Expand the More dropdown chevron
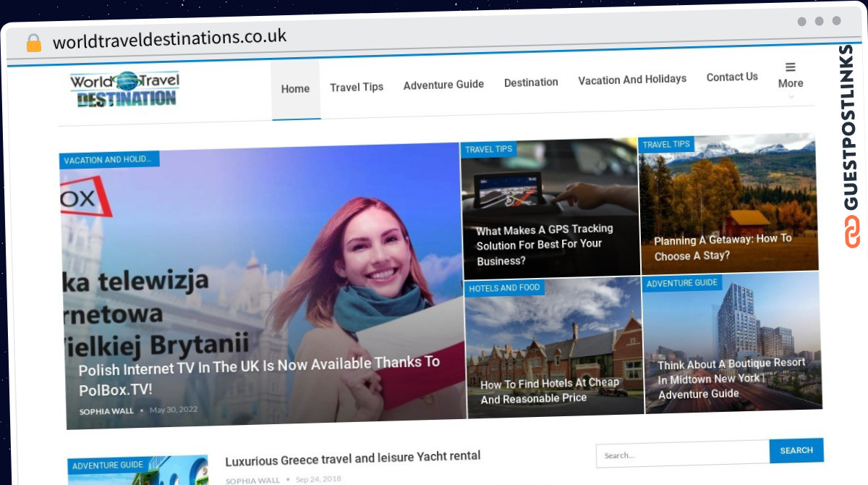Viewport: 868px width, 485px height. point(791,97)
